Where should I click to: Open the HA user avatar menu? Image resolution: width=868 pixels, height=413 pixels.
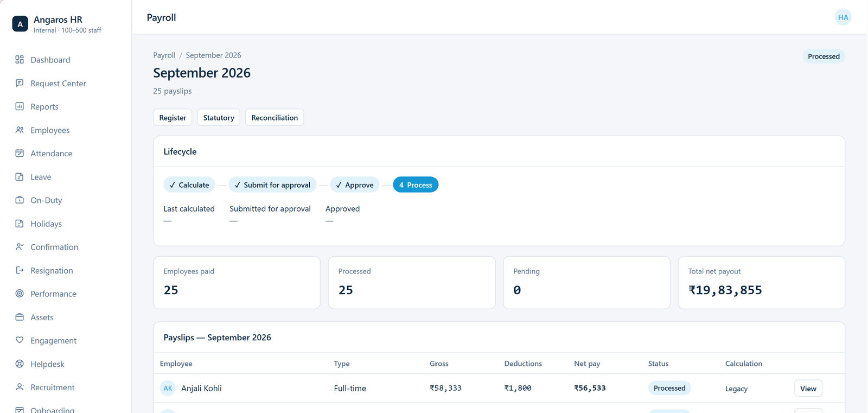pyautogui.click(x=843, y=17)
